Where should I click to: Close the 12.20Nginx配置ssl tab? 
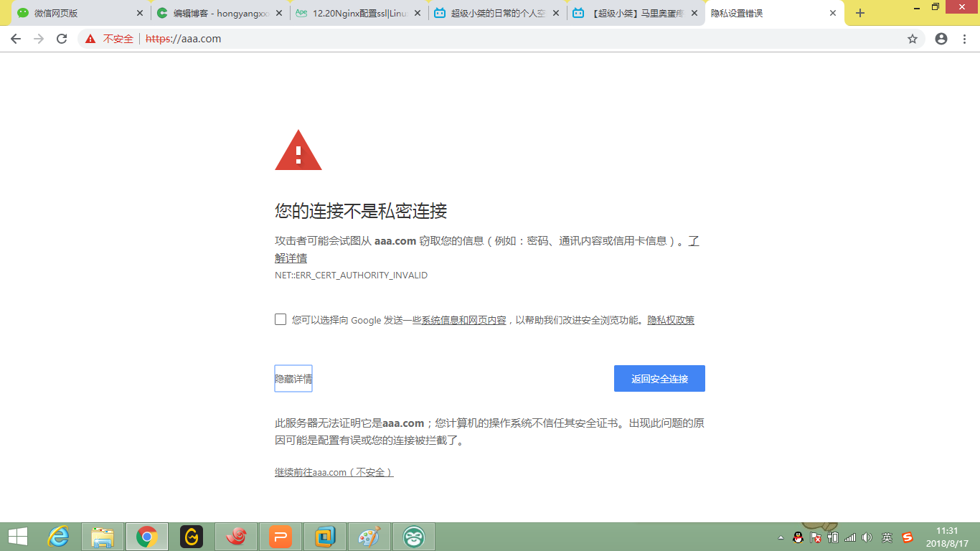[418, 13]
